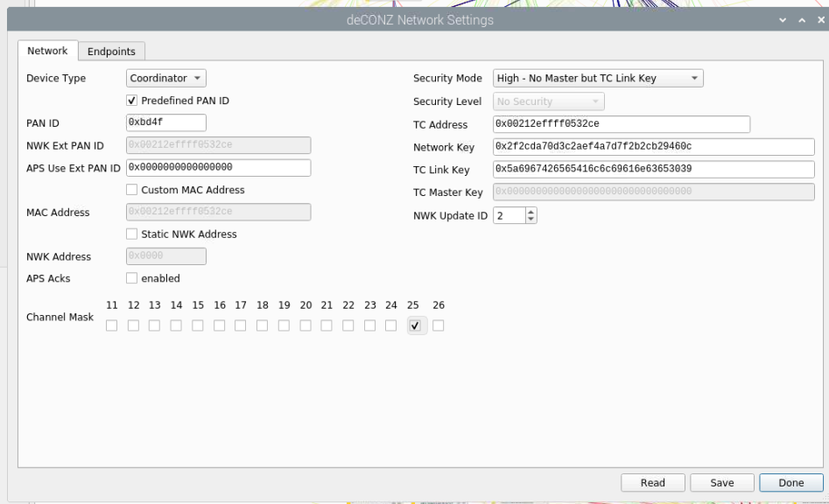Check channel 23 in Channel Mask

coord(370,326)
